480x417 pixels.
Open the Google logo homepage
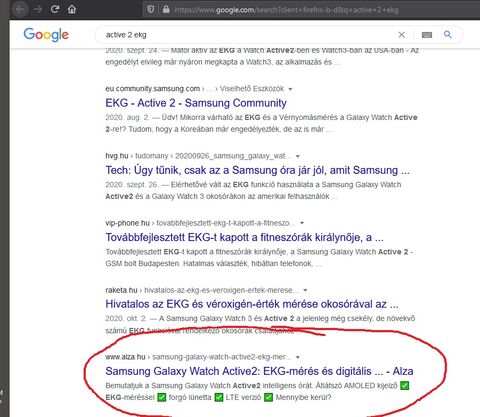[x=46, y=35]
